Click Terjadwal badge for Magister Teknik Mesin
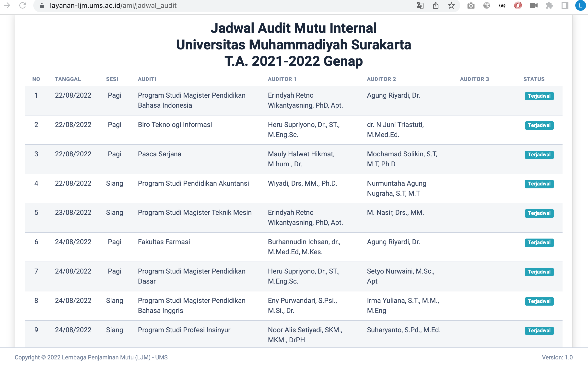 coord(539,213)
